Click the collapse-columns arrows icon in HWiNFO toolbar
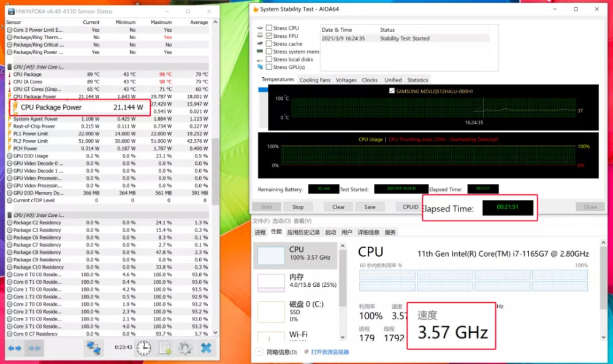This screenshot has height=364, width=613. click(x=34, y=348)
